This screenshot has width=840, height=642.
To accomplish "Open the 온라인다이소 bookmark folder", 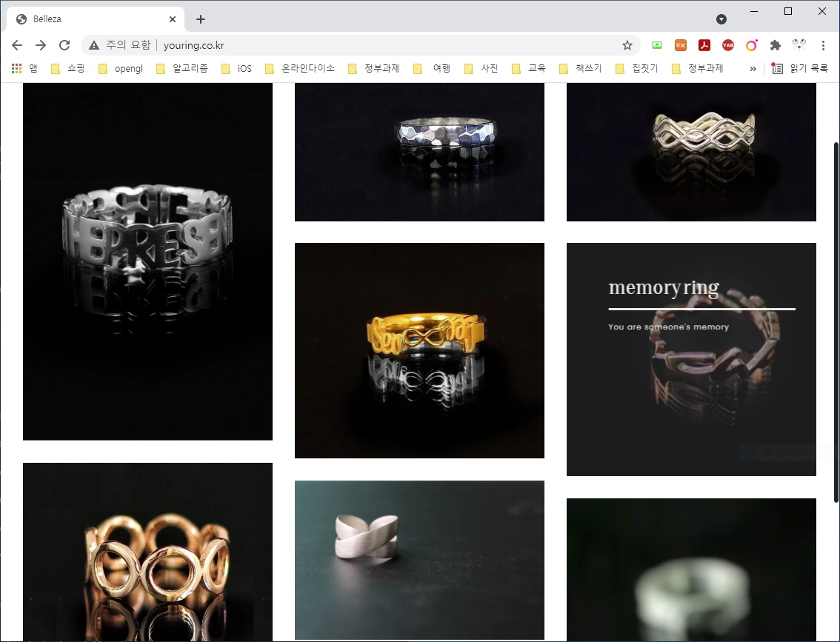I will (301, 69).
